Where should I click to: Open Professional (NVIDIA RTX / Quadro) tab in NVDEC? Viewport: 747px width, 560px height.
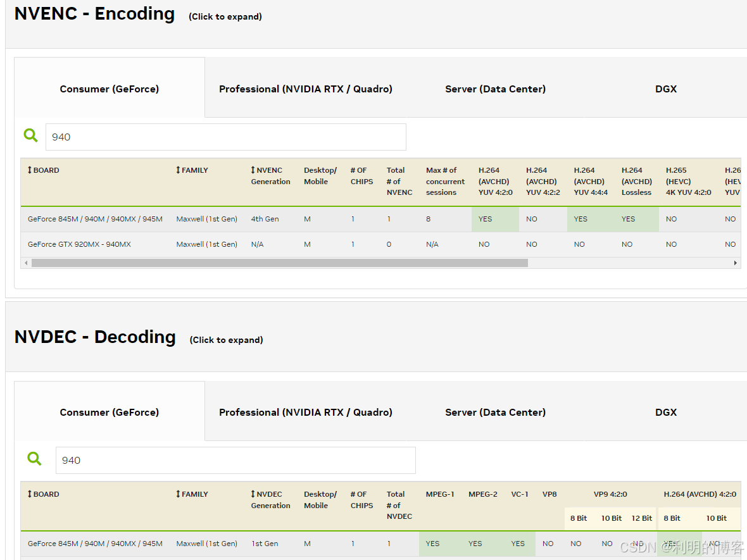click(x=305, y=412)
